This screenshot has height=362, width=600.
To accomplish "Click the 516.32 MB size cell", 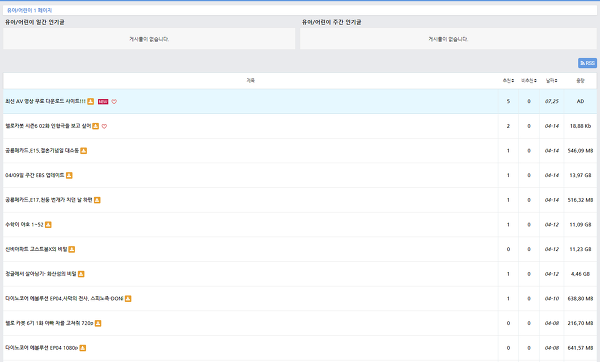I will (x=580, y=200).
